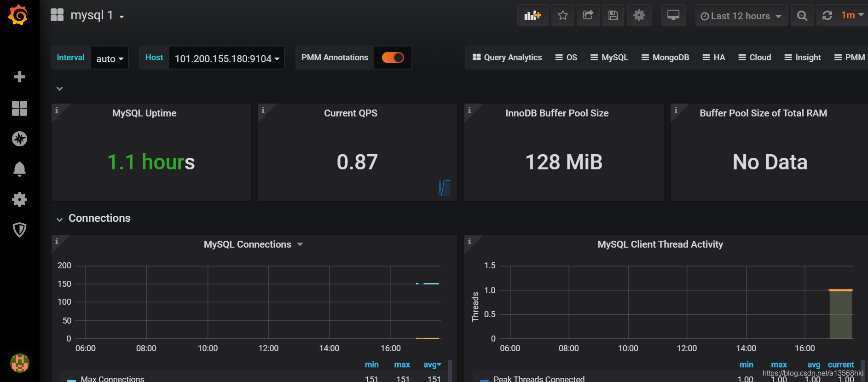Sort Thread Activity legend by avg
This screenshot has height=382, width=868.
coord(814,365)
